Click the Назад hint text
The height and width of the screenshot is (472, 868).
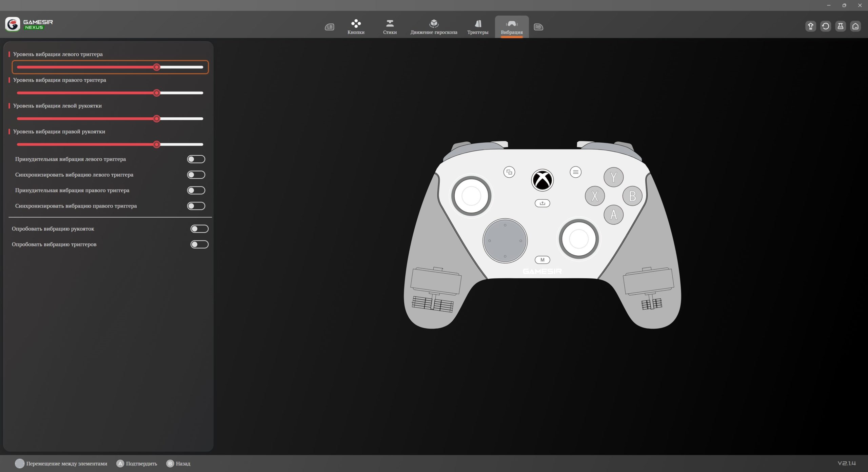pos(183,464)
